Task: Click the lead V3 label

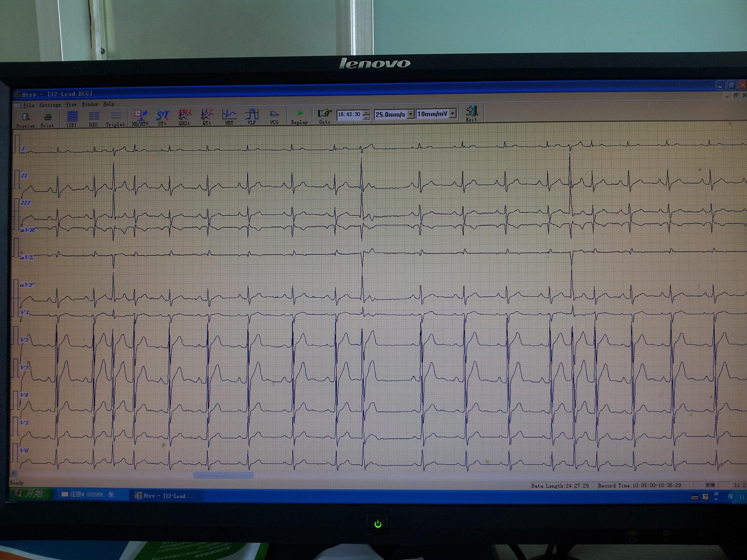Action: [24, 367]
